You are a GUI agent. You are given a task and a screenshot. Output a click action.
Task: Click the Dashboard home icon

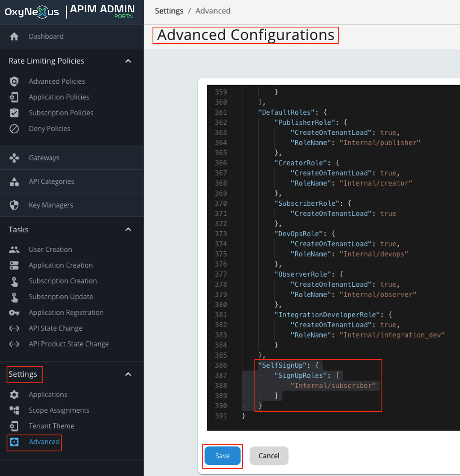pyautogui.click(x=14, y=37)
